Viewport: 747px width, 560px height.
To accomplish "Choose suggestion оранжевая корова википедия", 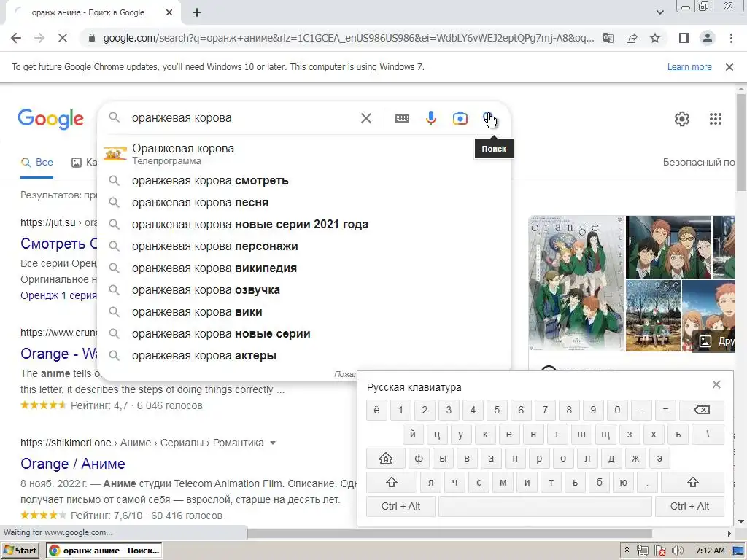I will pos(304,268).
